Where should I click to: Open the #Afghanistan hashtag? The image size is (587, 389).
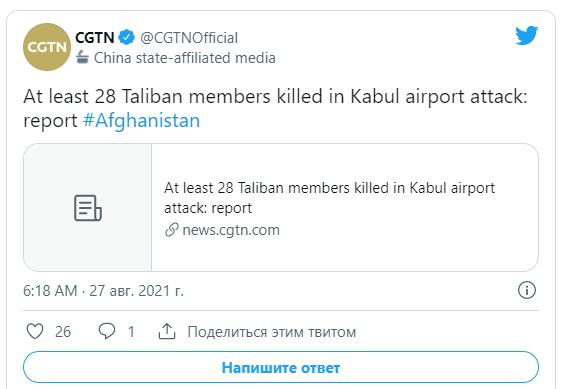[142, 121]
